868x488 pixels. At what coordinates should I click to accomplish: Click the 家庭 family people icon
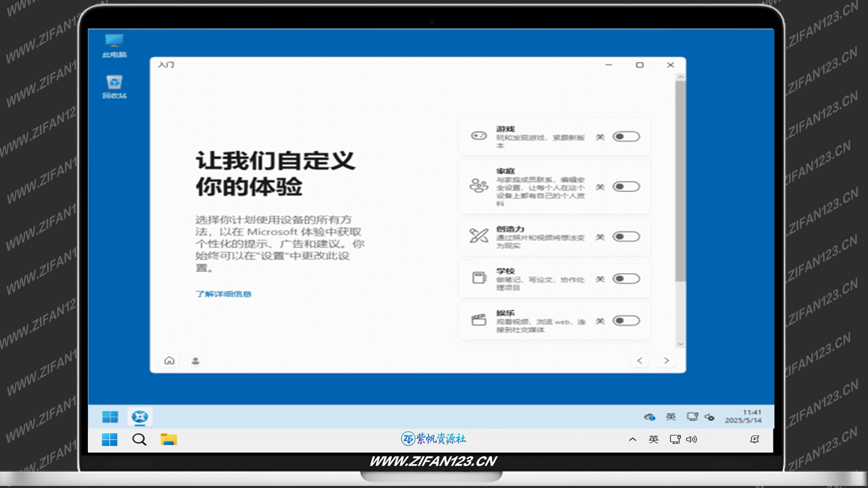(x=478, y=186)
